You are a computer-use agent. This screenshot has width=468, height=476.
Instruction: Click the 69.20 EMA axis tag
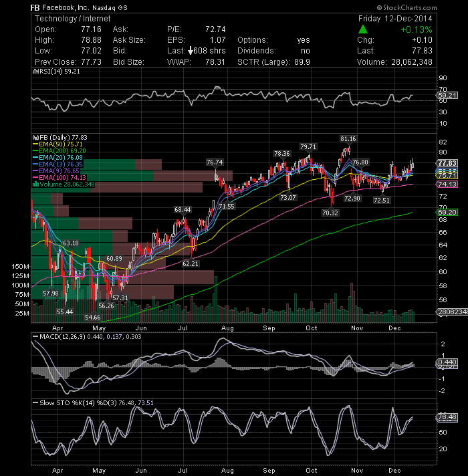447,212
